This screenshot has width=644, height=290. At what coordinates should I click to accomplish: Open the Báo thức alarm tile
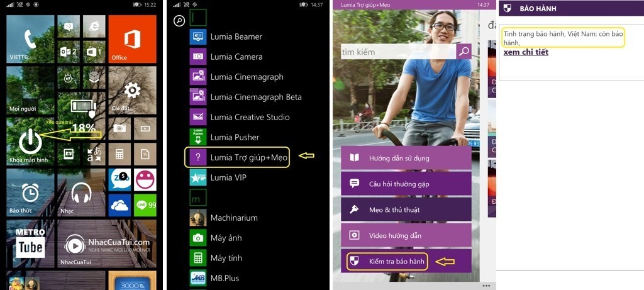click(x=30, y=192)
